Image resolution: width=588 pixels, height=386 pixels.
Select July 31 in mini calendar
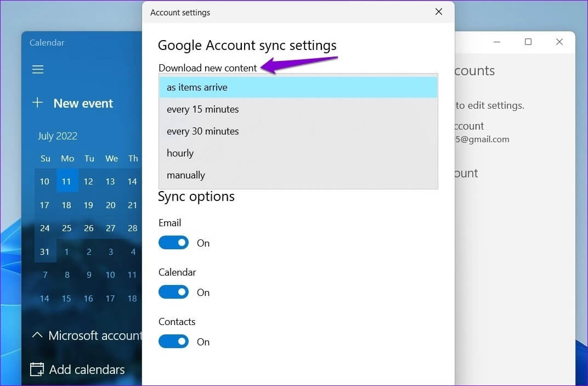click(x=44, y=251)
